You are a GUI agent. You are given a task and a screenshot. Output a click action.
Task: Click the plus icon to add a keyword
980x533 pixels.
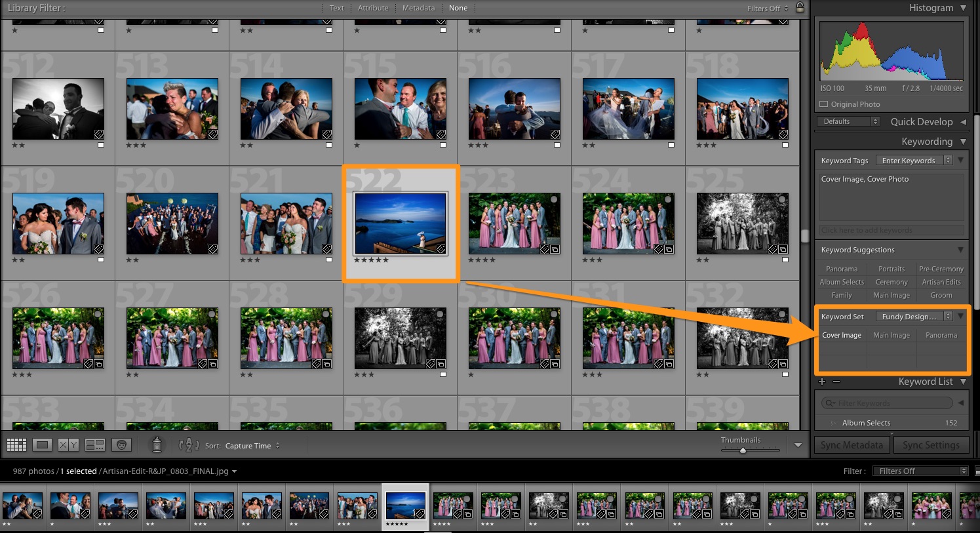(x=822, y=381)
